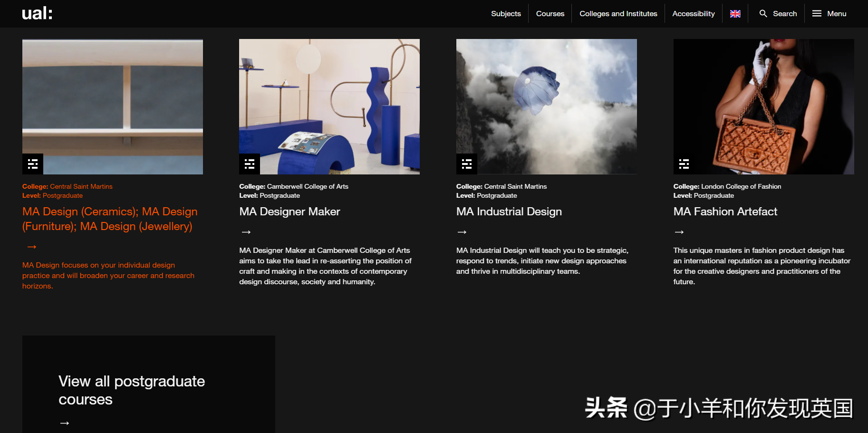868x433 pixels.
Task: Click orange arrow under MA Design title
Action: (32, 247)
